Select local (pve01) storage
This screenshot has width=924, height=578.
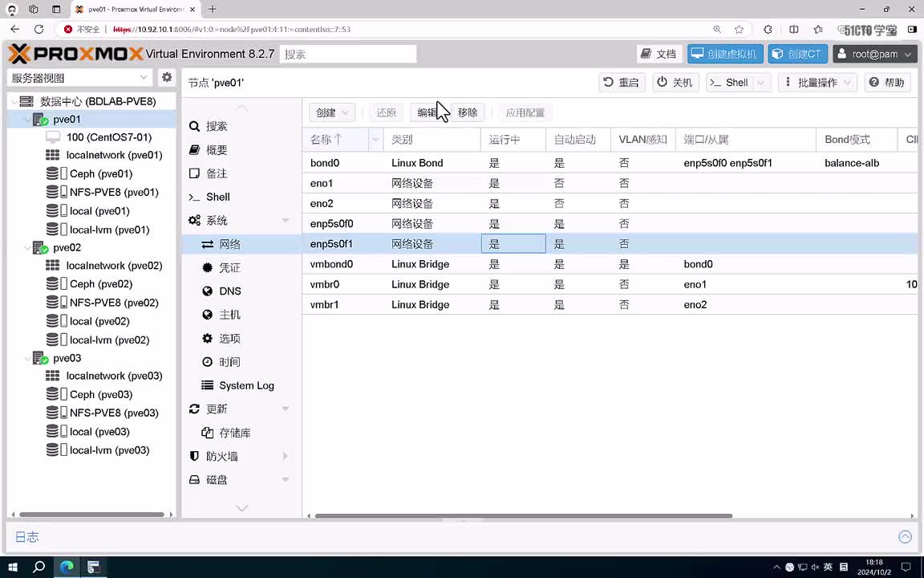pyautogui.click(x=99, y=211)
